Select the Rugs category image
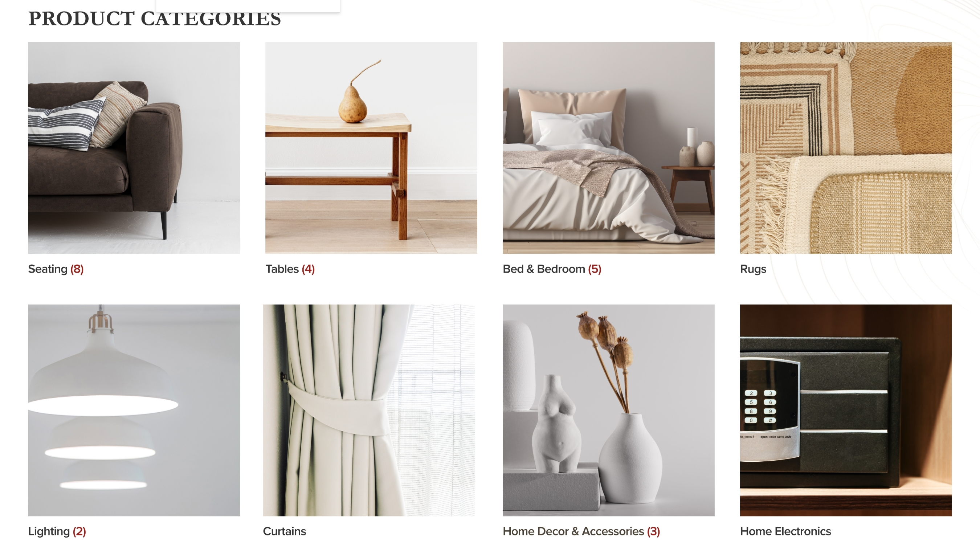Image resolution: width=980 pixels, height=551 pixels. click(846, 148)
